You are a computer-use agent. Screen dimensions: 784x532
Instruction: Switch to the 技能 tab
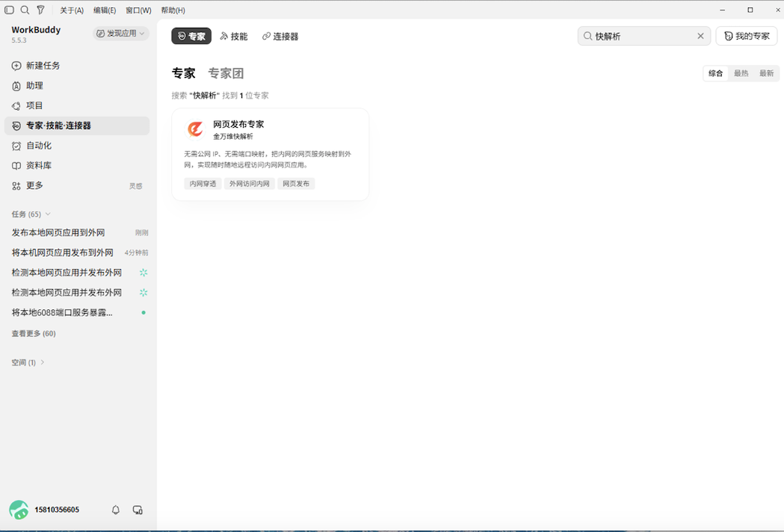pos(234,36)
